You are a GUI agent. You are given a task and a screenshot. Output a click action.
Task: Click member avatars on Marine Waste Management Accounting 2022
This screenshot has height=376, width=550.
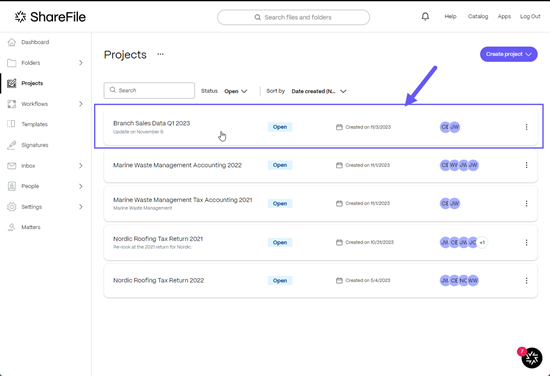tap(459, 165)
